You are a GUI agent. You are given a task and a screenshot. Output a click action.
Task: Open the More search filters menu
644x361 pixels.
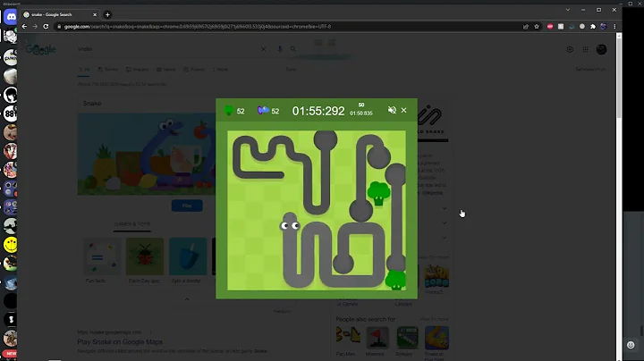click(x=220, y=70)
